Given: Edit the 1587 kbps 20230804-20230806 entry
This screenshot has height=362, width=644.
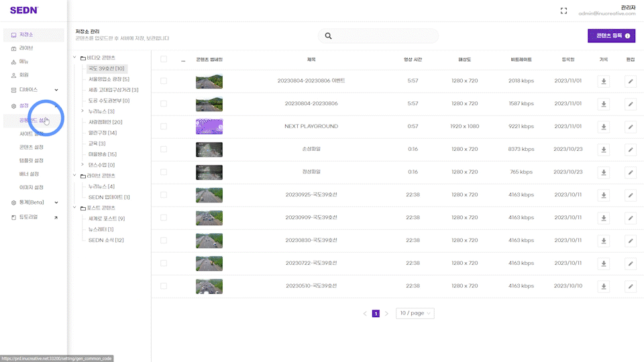Looking at the screenshot, I should click(631, 104).
